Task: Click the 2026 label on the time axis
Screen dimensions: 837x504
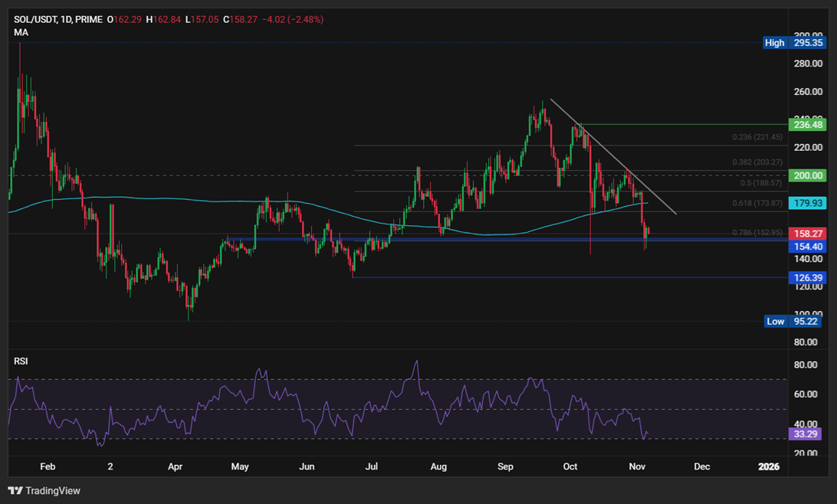Action: point(768,466)
